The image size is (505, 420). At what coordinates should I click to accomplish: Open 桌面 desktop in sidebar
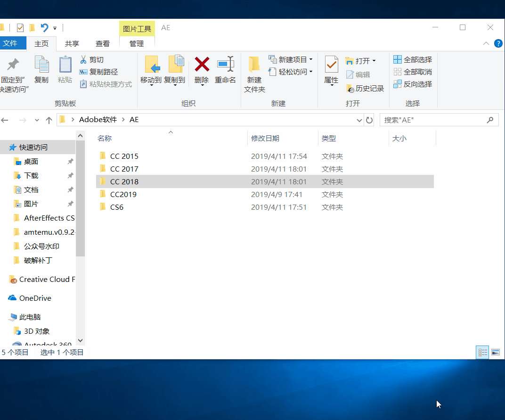coord(31,162)
